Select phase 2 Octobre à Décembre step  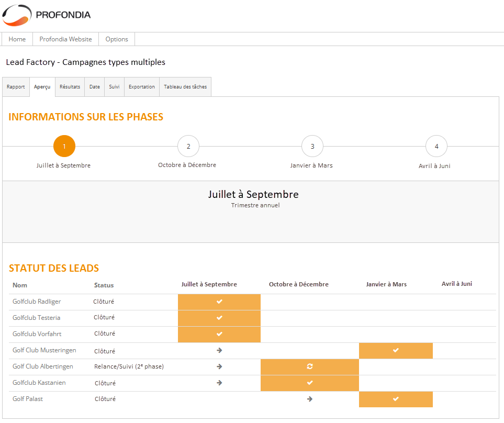(188, 147)
